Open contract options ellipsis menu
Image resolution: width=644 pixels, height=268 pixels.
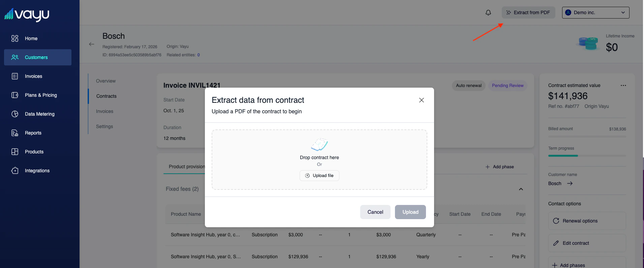tap(623, 85)
